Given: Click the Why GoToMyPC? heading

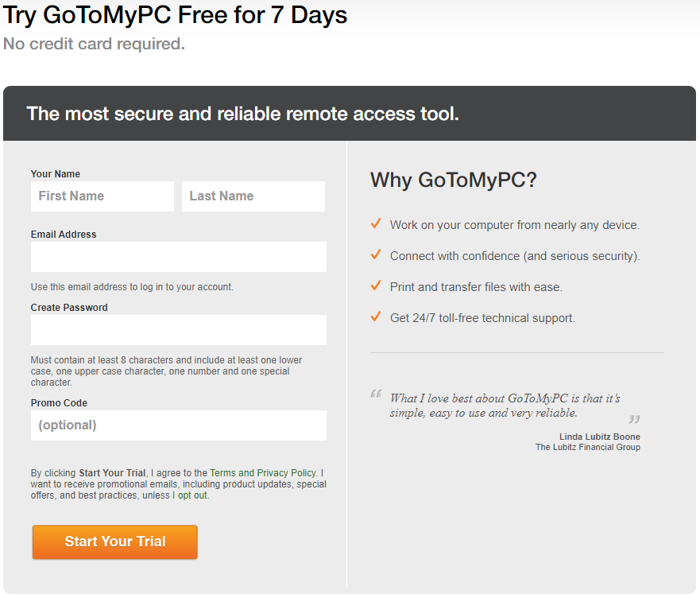Looking at the screenshot, I should 453,180.
